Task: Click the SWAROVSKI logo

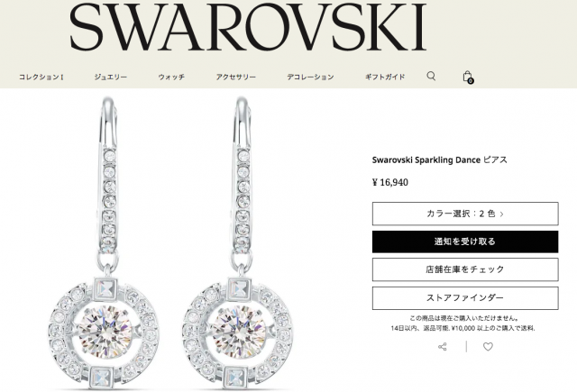Action: tap(248, 27)
